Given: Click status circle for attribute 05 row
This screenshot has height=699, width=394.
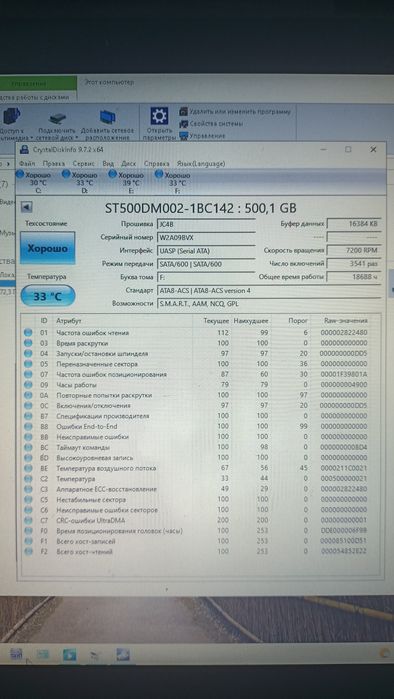Looking at the screenshot, I should click(x=29, y=364).
